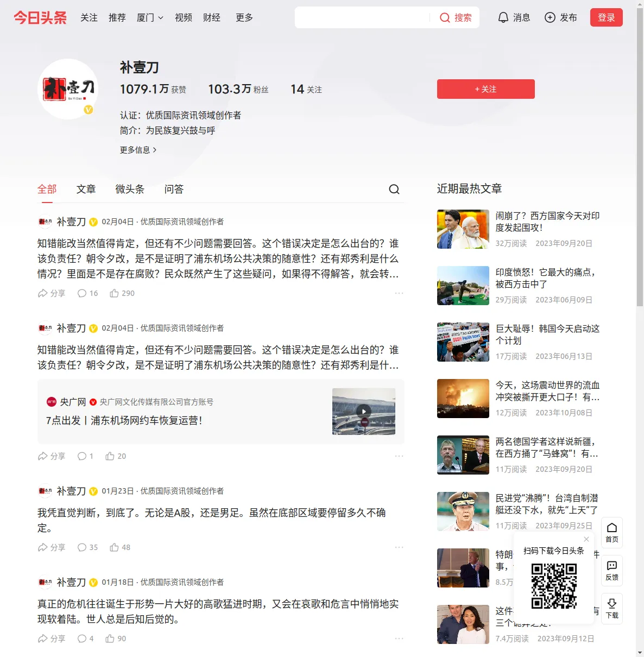Share the first 02月04日 post with 16 comments

(52, 293)
